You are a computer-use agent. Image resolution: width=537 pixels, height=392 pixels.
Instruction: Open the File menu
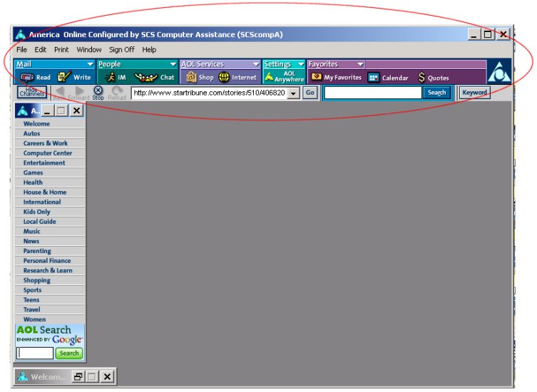[21, 50]
